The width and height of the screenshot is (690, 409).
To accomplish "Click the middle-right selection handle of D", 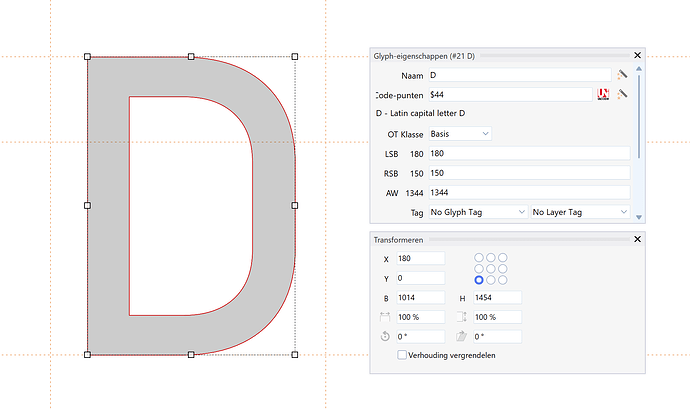I will [295, 205].
